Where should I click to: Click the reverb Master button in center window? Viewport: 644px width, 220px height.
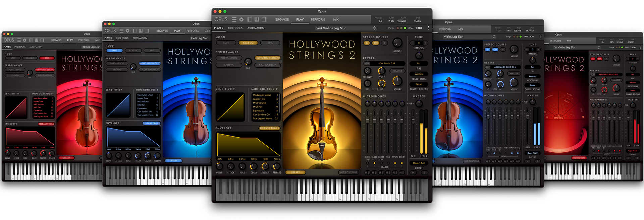[397, 71]
